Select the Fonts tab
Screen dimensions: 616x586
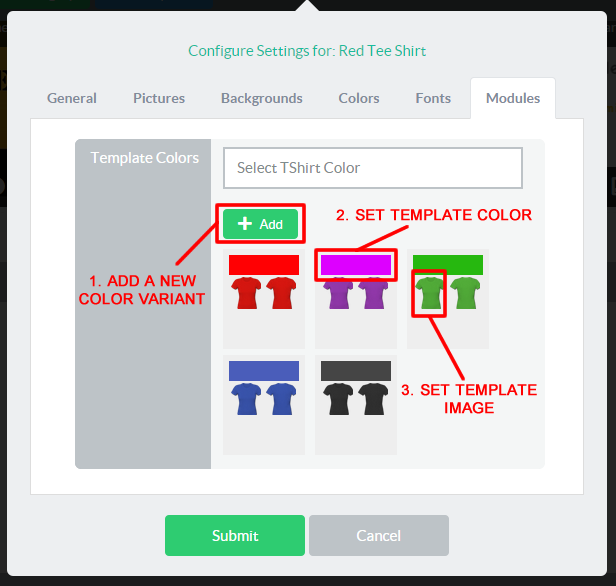pos(433,98)
